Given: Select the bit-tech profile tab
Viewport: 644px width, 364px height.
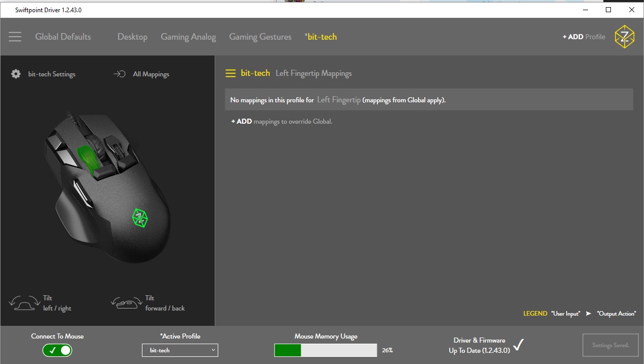Looking at the screenshot, I should (320, 37).
